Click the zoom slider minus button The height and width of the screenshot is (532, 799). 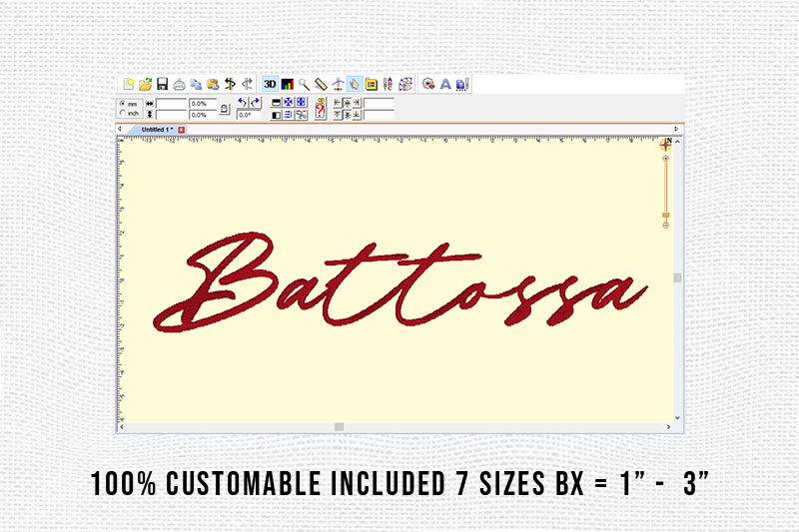665,225
